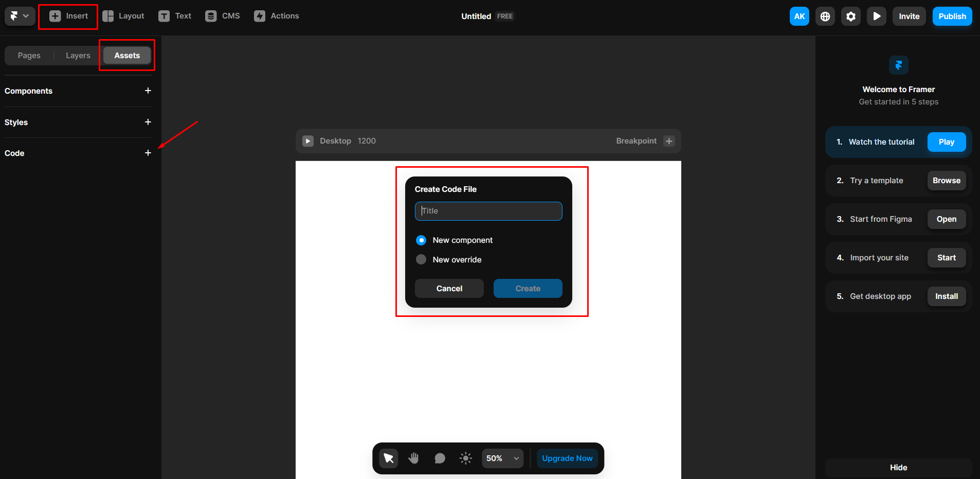Select the New override radio button

pos(421,259)
